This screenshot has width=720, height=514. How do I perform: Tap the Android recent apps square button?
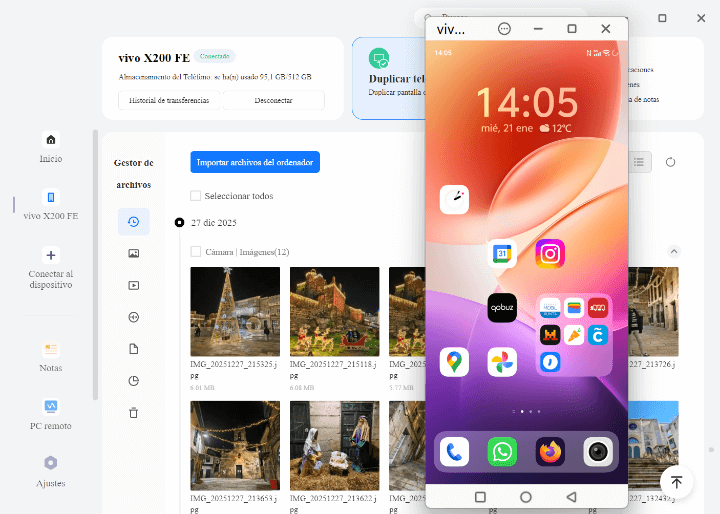(x=480, y=497)
